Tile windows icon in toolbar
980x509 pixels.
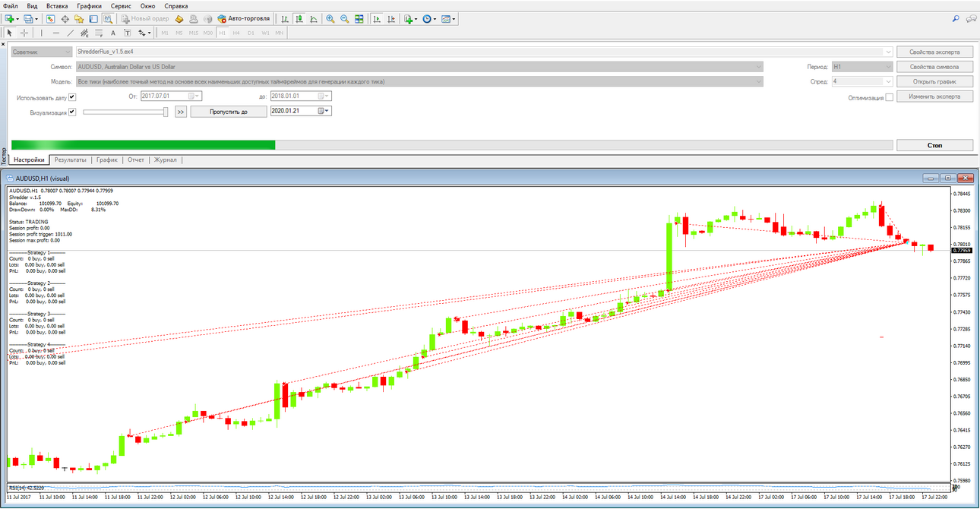(x=359, y=18)
